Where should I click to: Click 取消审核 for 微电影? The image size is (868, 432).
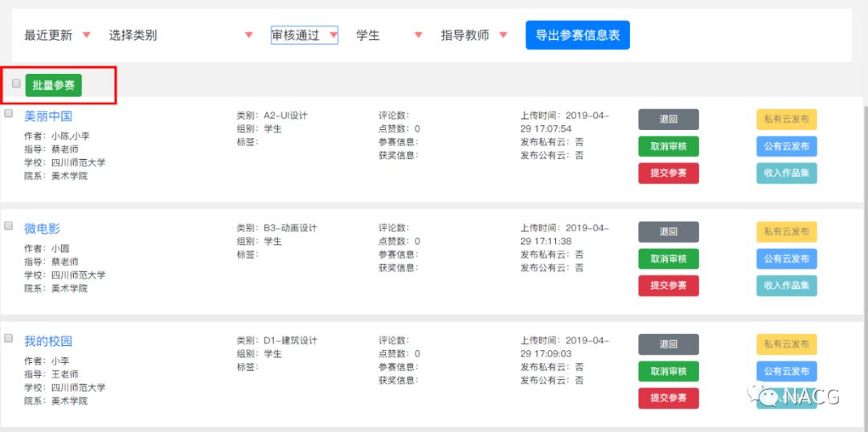(x=669, y=259)
